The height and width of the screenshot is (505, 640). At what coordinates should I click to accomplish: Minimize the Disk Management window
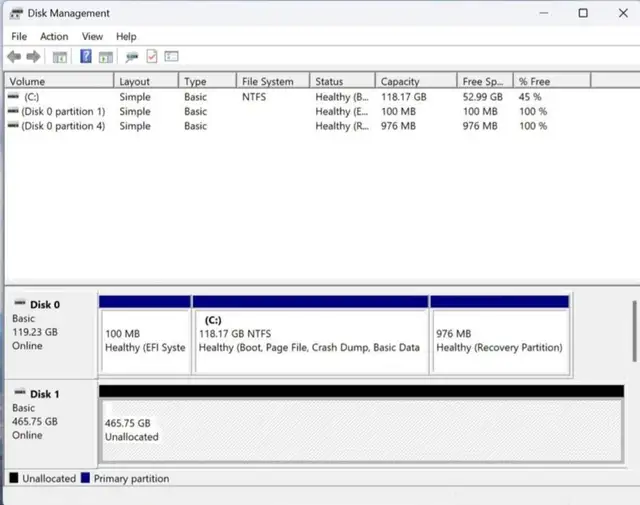[x=543, y=13]
